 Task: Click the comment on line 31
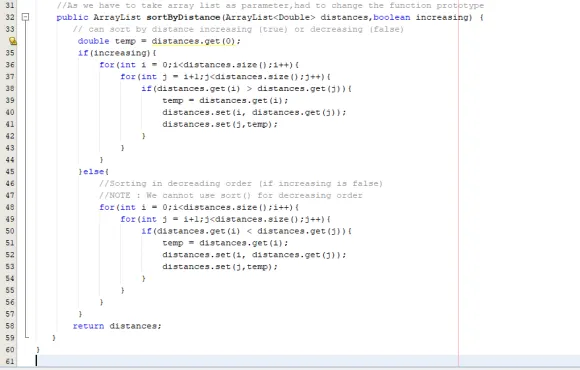[270, 6]
